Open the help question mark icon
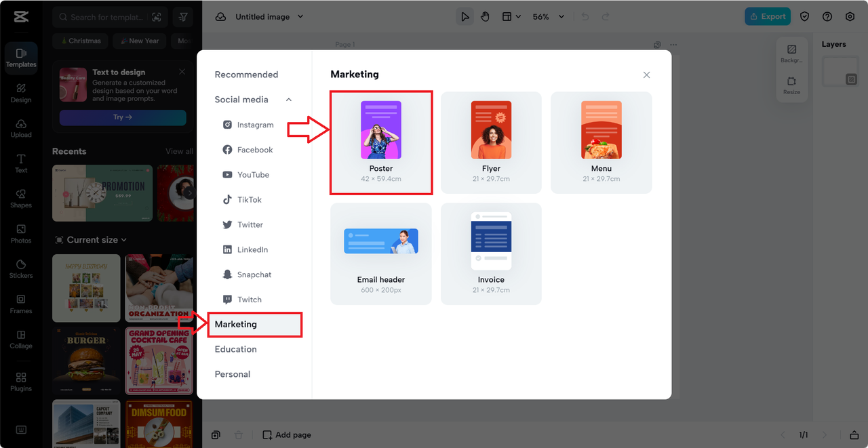Screen dimensions: 868x448 click(827, 17)
